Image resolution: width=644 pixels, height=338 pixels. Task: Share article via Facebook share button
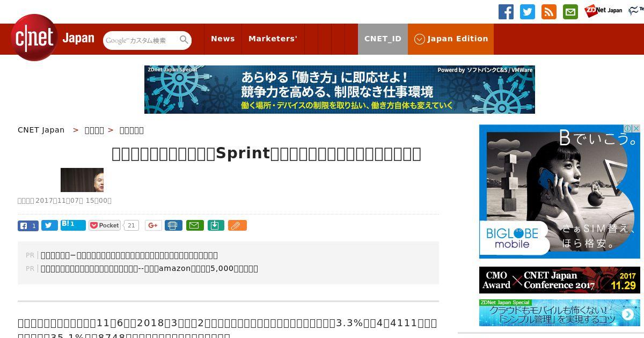pos(28,226)
